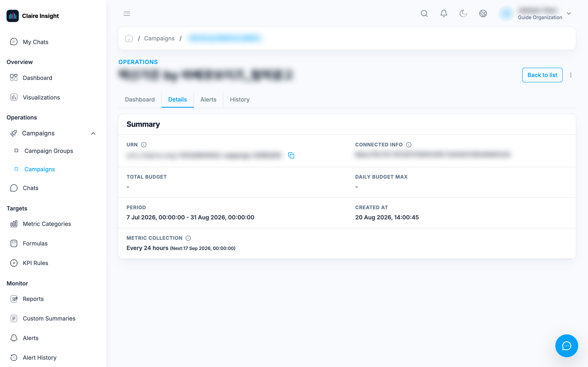
Task: Switch to the Alerts tab
Action: [x=208, y=99]
